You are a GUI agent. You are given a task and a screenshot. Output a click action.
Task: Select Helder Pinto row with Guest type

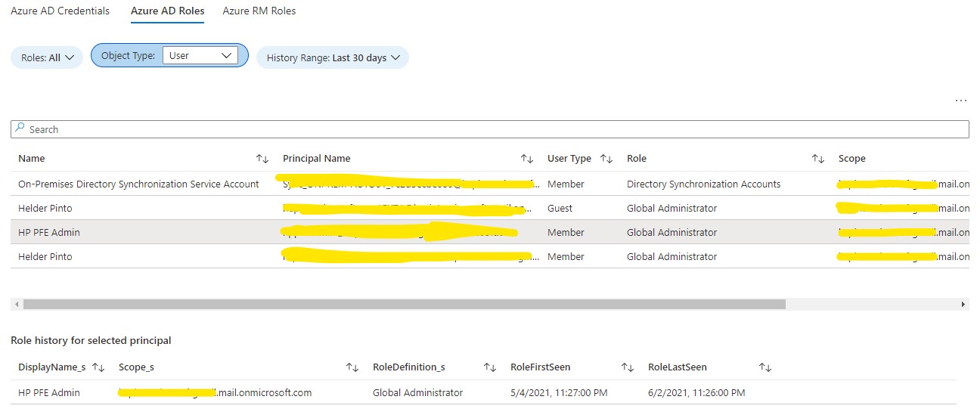[x=490, y=208]
